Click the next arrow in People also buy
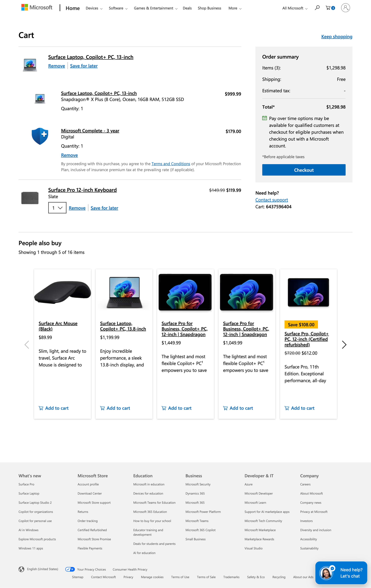The image size is (371, 588). 344,345
